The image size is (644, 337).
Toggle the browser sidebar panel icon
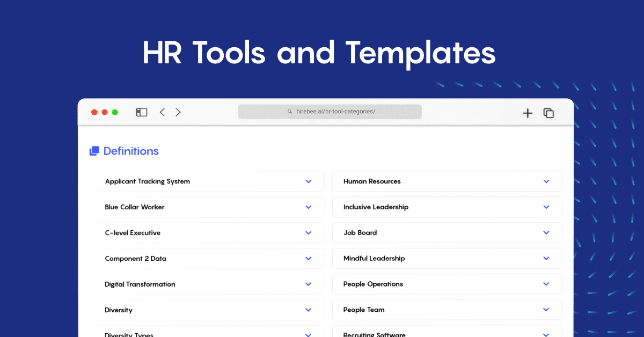click(141, 112)
